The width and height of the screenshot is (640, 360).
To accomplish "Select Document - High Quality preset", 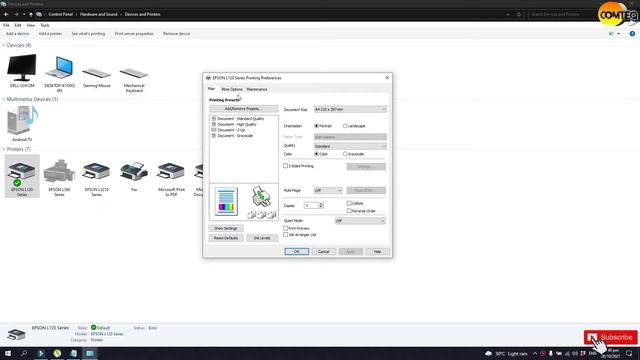I will 237,124.
